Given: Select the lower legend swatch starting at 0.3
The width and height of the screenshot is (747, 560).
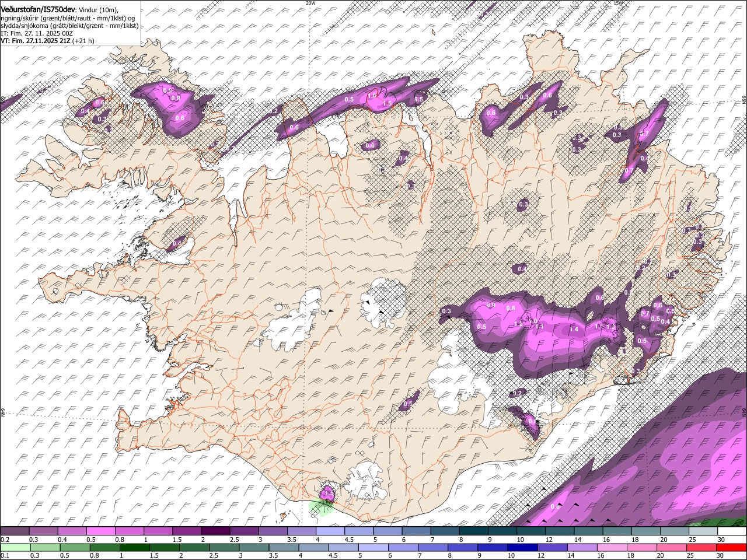Looking at the screenshot, I should pos(45,547).
